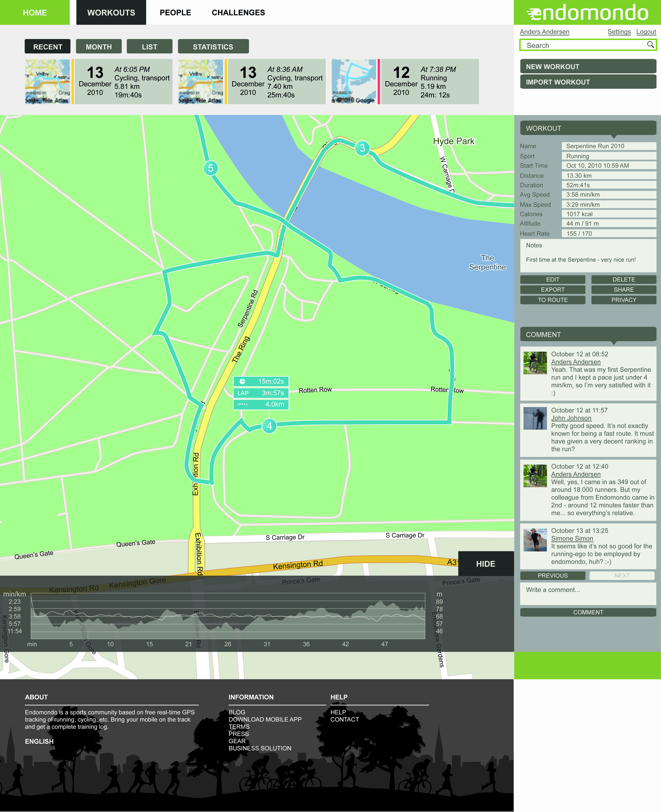661x812 pixels.
Task: Open the 7:38 PM running workout thumbnail
Action: (x=354, y=81)
